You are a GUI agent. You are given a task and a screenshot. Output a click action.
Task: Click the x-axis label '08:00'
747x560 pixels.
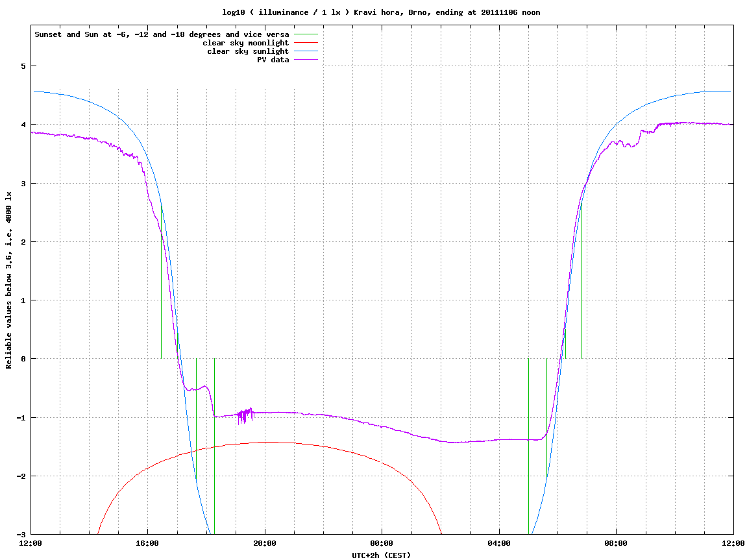[617, 543]
